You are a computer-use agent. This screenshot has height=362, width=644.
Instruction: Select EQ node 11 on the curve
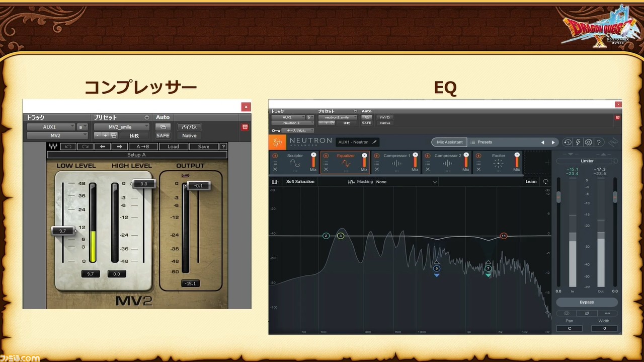[x=504, y=236]
